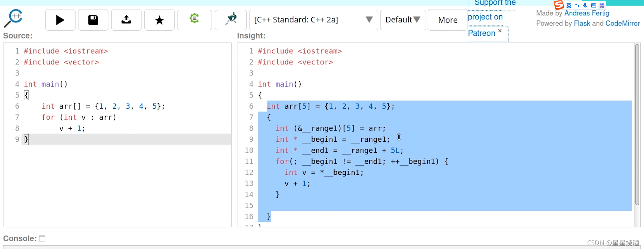This screenshot has height=249, width=644.
Task: Click the Sogou input method S icon
Action: pyautogui.click(x=559, y=5)
